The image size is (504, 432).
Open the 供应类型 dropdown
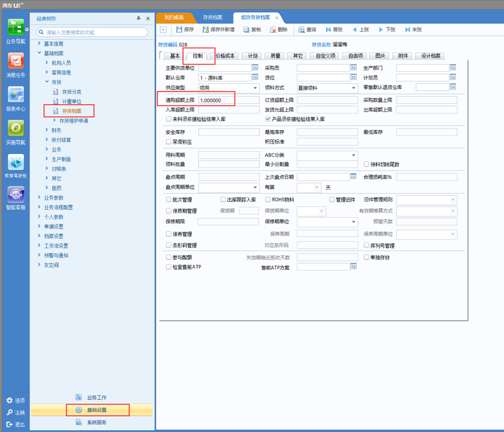point(255,88)
